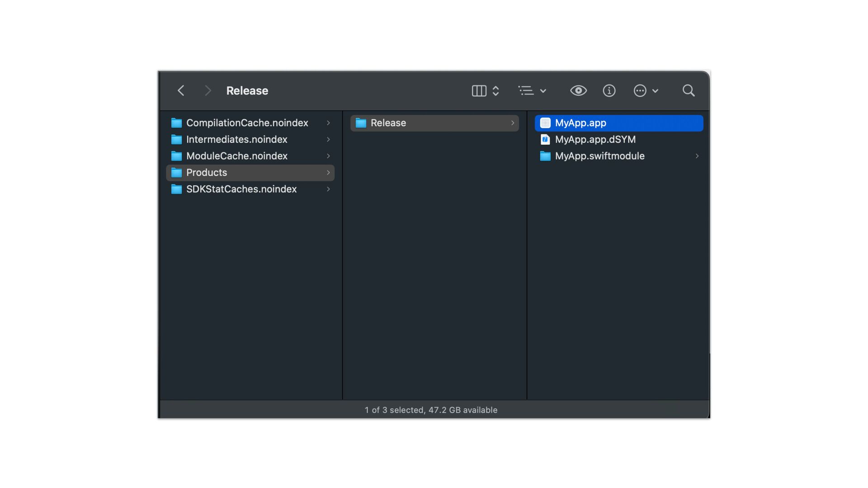Click the MyApp.app.dSYM document icon

click(545, 140)
